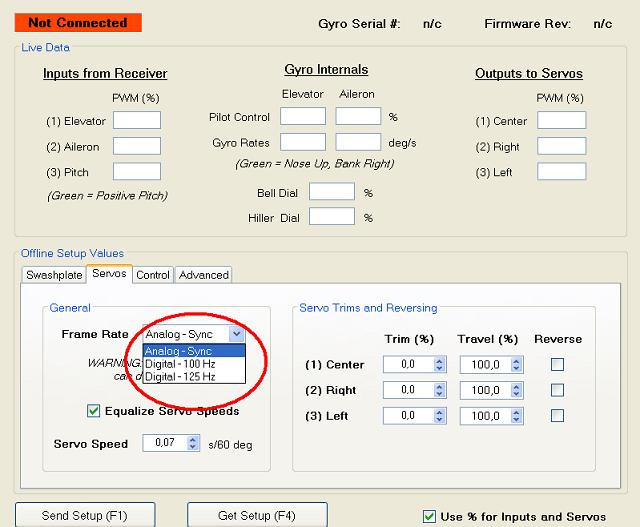Click the Center Trim spinner arrows
The image size is (640, 527).
point(439,365)
